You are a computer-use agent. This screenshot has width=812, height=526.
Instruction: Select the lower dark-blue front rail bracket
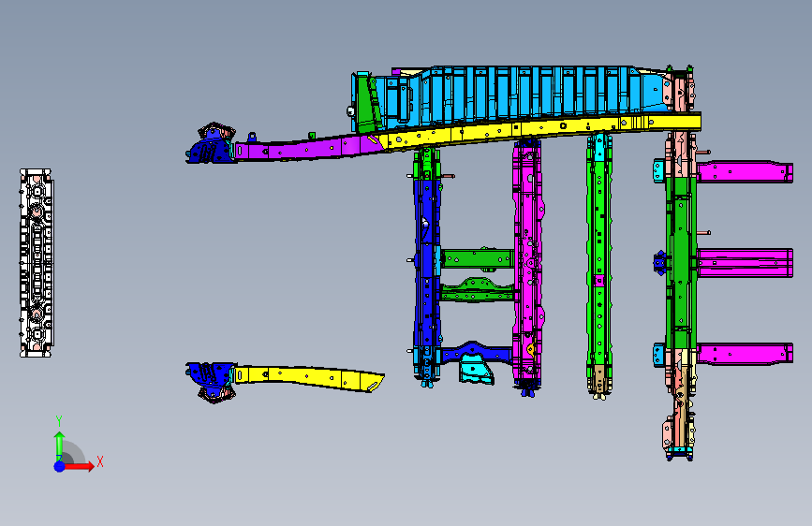212,379
